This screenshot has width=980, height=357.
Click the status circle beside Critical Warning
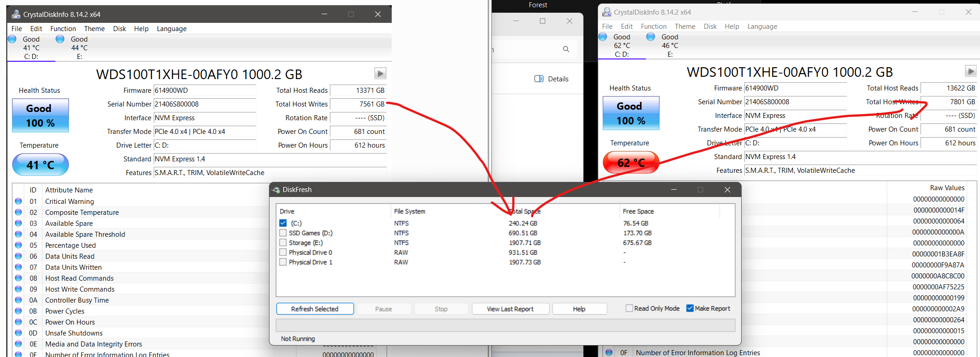coord(18,201)
